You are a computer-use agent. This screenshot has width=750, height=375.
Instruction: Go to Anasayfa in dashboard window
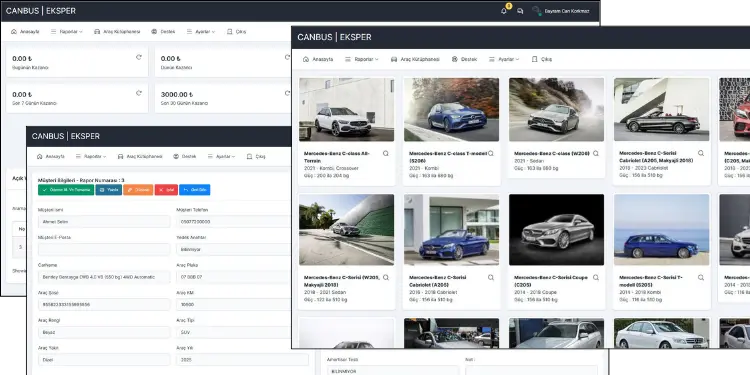pos(25,32)
